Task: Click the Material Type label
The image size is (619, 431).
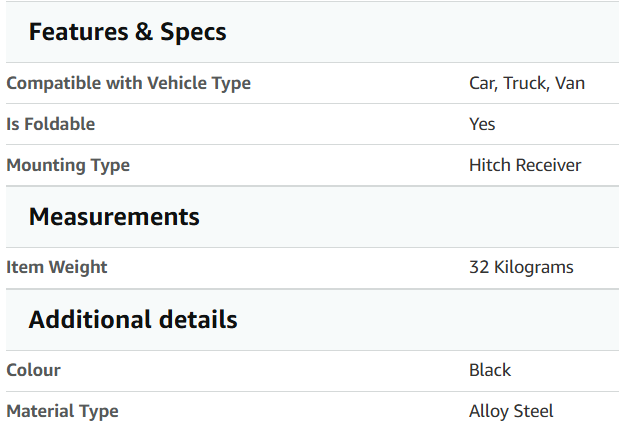Action: (62, 411)
